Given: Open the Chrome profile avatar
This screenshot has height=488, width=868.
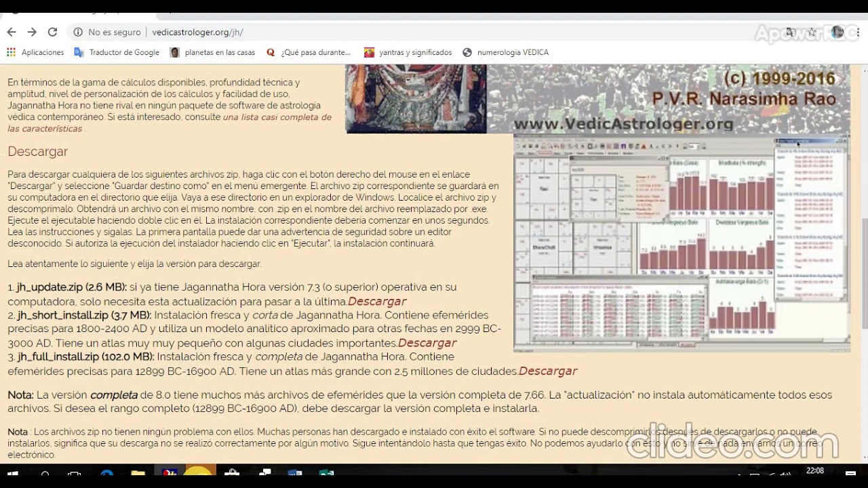Looking at the screenshot, I should [x=837, y=32].
